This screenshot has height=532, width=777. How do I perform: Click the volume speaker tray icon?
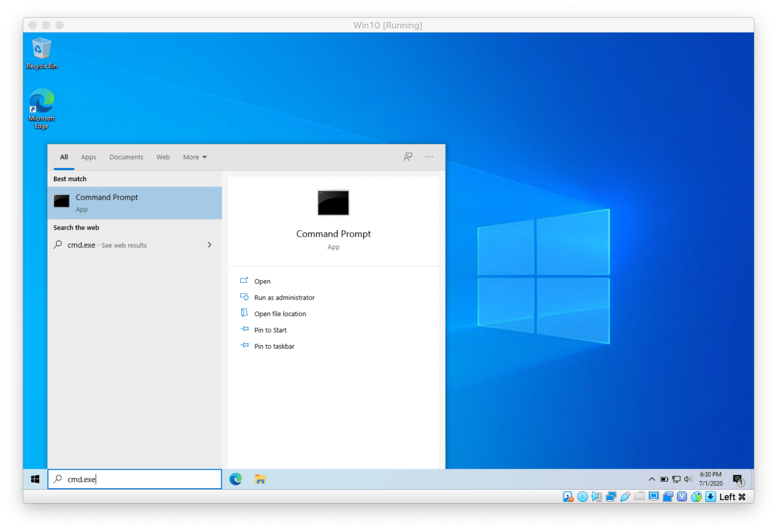(x=688, y=479)
